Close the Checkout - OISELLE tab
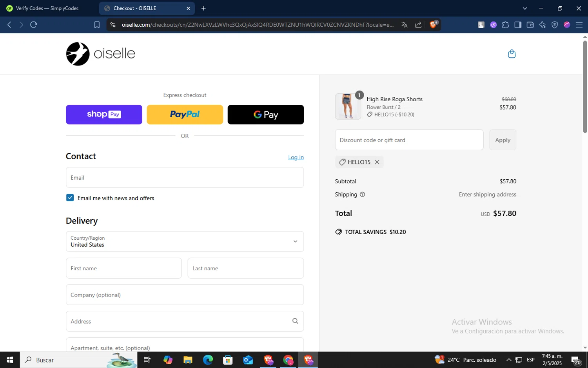 click(188, 8)
